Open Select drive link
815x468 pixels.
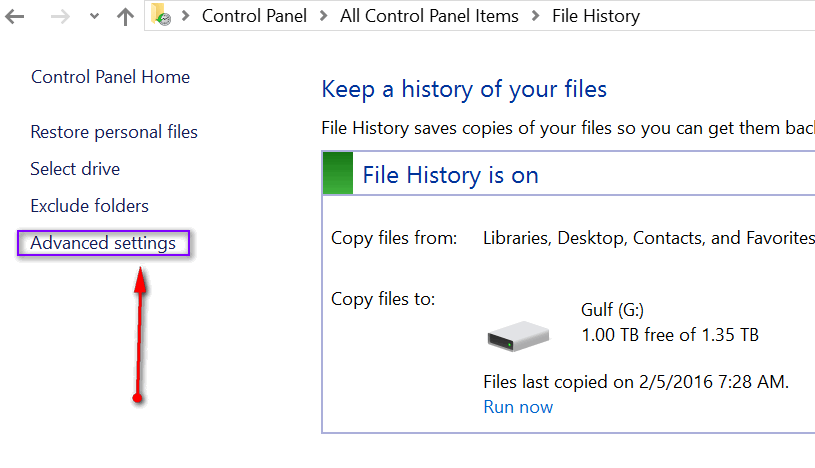click(75, 169)
